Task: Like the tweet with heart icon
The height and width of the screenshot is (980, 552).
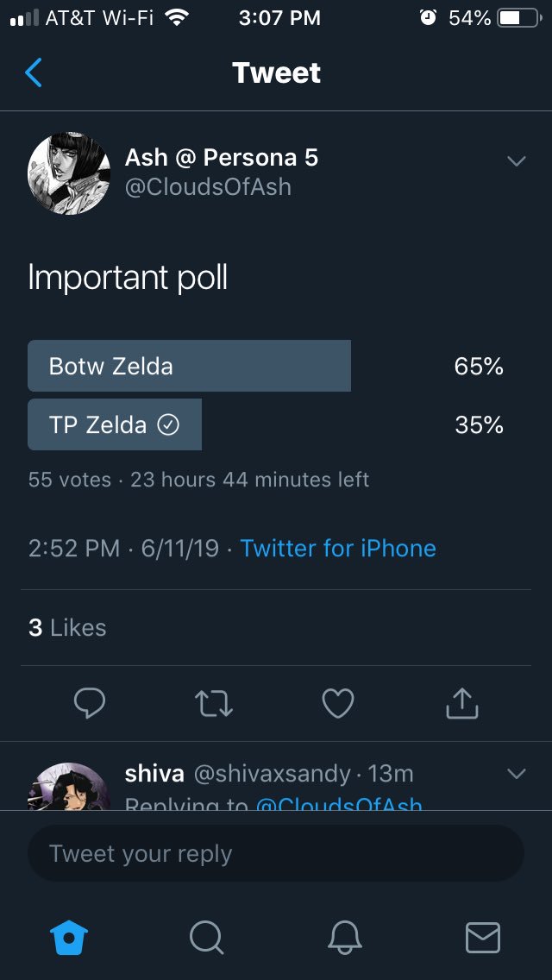Action: [x=337, y=703]
